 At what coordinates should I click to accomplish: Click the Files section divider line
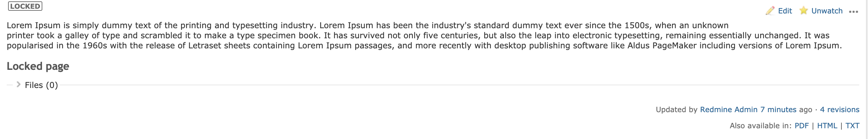460,85
